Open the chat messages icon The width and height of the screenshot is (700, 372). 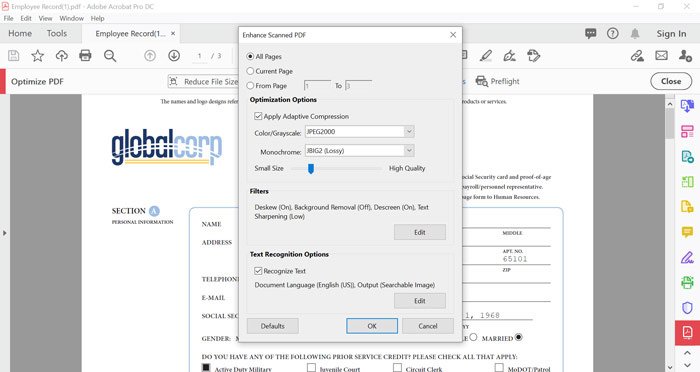coord(591,33)
